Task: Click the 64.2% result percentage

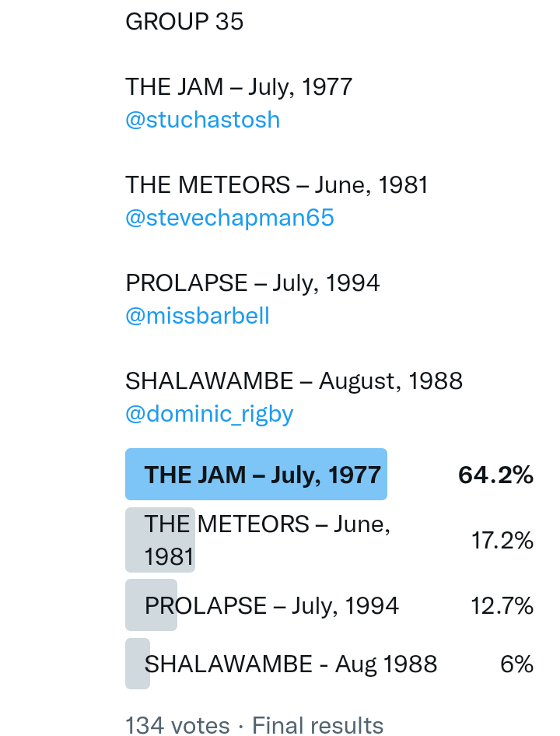Action: (x=495, y=475)
